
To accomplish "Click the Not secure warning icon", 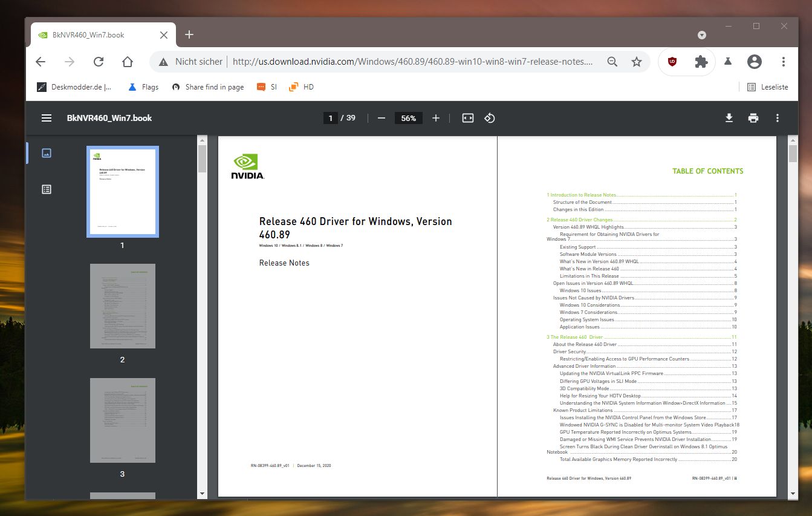I will (163, 62).
